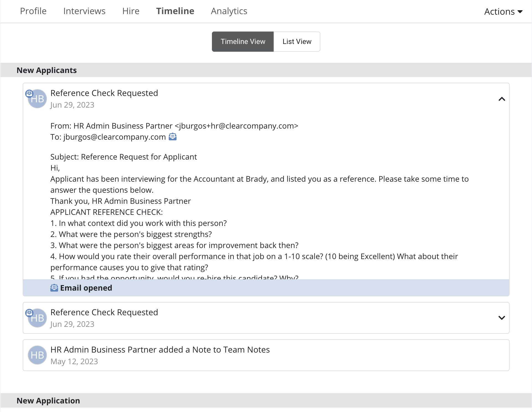Viewport: 532px width, 412px height.
Task: Click question 3 about areas for improvement
Action: [x=174, y=245]
